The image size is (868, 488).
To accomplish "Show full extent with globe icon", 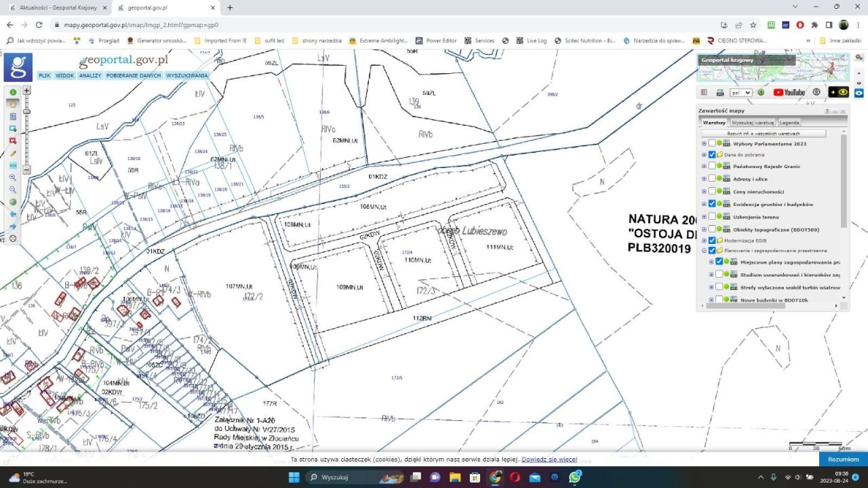I will [x=13, y=202].
